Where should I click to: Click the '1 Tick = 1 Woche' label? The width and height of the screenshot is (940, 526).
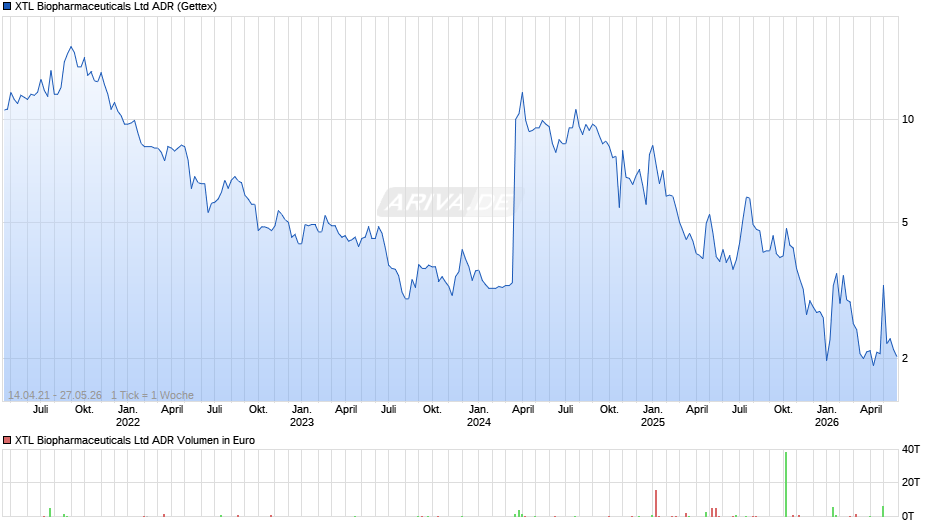(x=152, y=395)
